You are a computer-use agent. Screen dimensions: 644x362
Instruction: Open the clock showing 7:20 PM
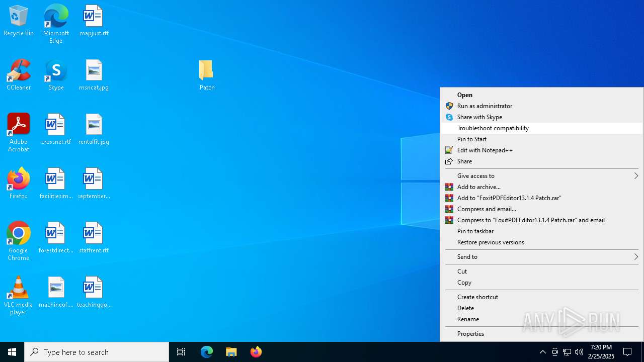601,352
